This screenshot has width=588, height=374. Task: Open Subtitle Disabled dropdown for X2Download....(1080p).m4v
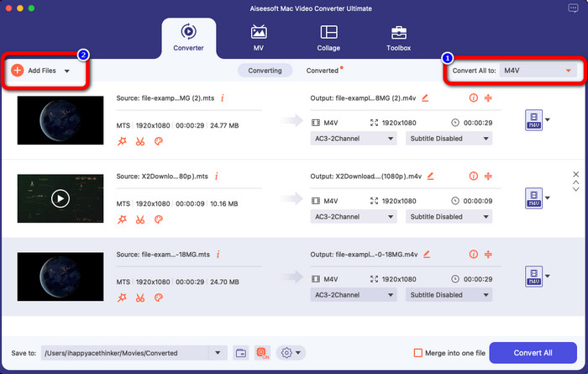click(x=449, y=217)
